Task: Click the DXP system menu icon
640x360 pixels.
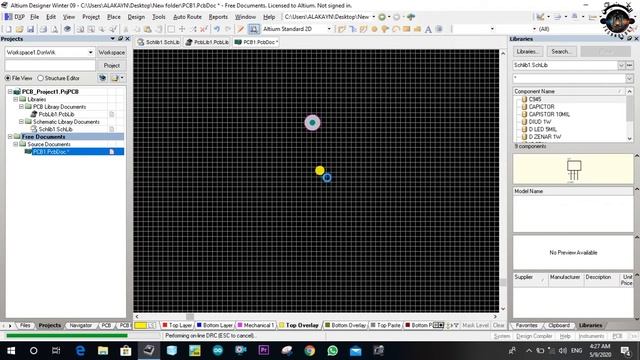Action: tap(15, 17)
